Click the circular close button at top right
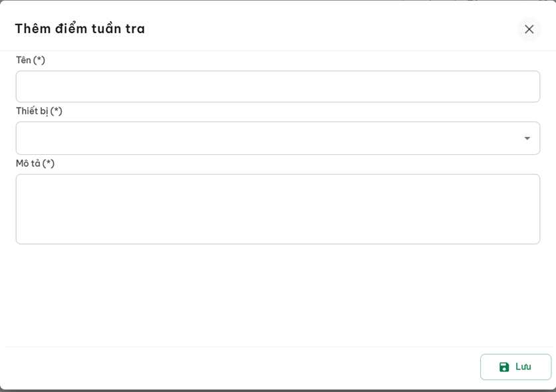Image resolution: width=556 pixels, height=392 pixels. 529,29
